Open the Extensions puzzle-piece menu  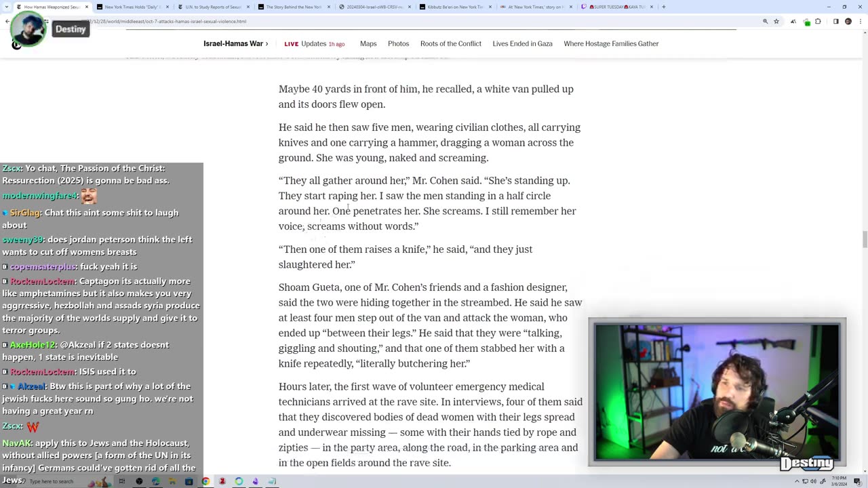818,22
